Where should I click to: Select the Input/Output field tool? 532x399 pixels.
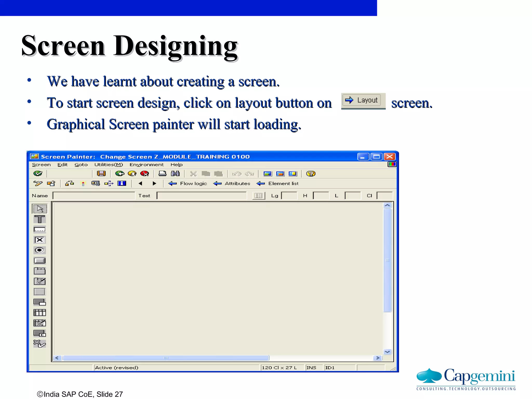pos(39,230)
